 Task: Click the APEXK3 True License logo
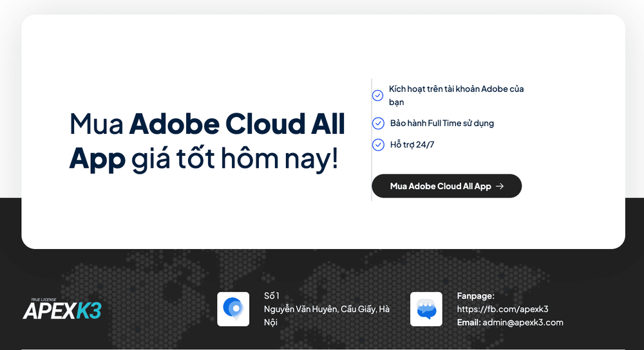coord(62,309)
